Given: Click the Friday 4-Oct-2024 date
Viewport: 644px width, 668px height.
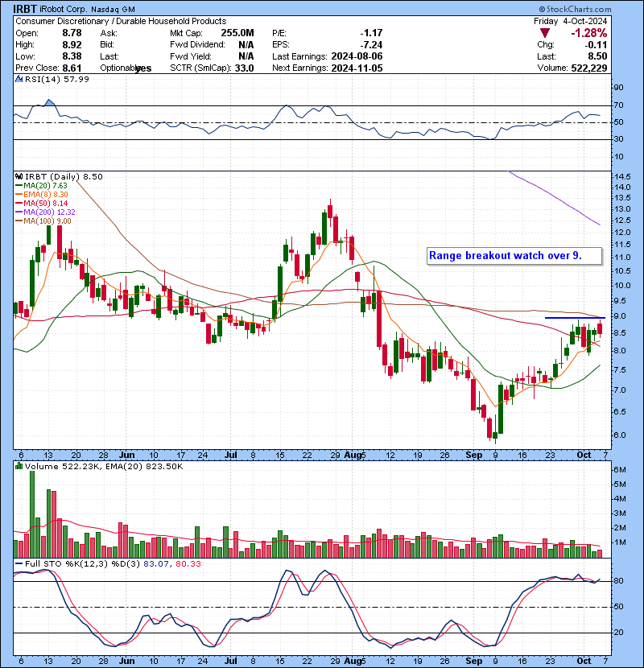Looking at the screenshot, I should [x=570, y=21].
